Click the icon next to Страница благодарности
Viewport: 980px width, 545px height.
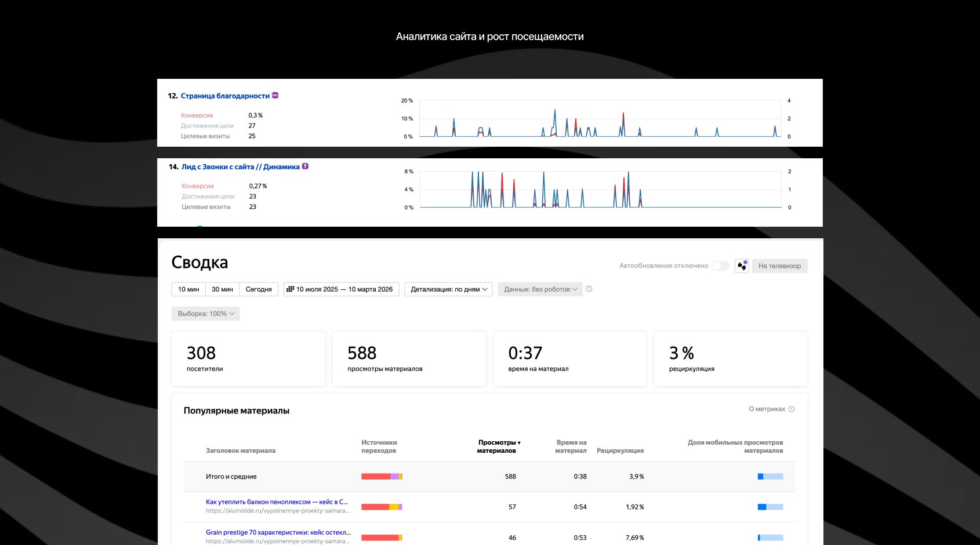point(275,96)
